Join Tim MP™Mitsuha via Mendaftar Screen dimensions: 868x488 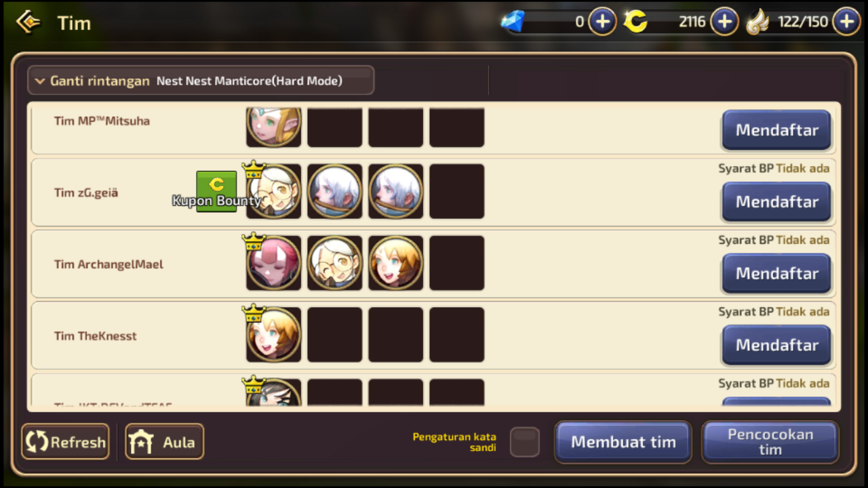(776, 130)
